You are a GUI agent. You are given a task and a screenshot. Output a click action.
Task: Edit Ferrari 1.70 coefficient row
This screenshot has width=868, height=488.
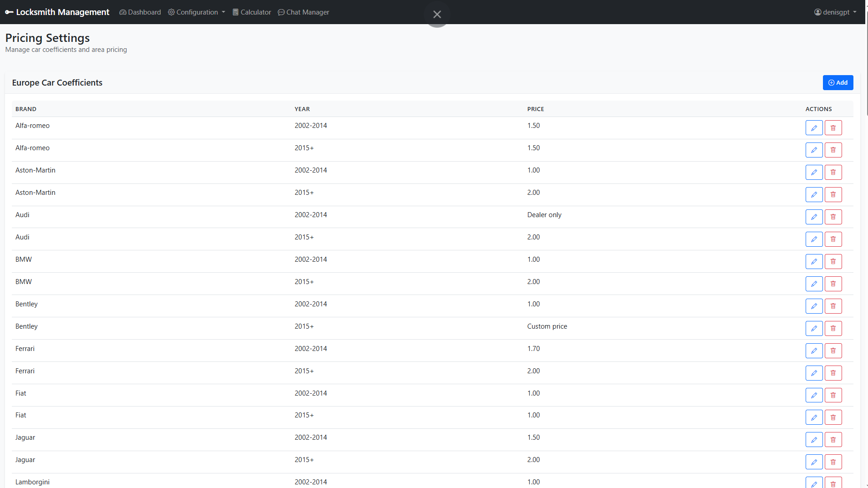[x=814, y=351]
